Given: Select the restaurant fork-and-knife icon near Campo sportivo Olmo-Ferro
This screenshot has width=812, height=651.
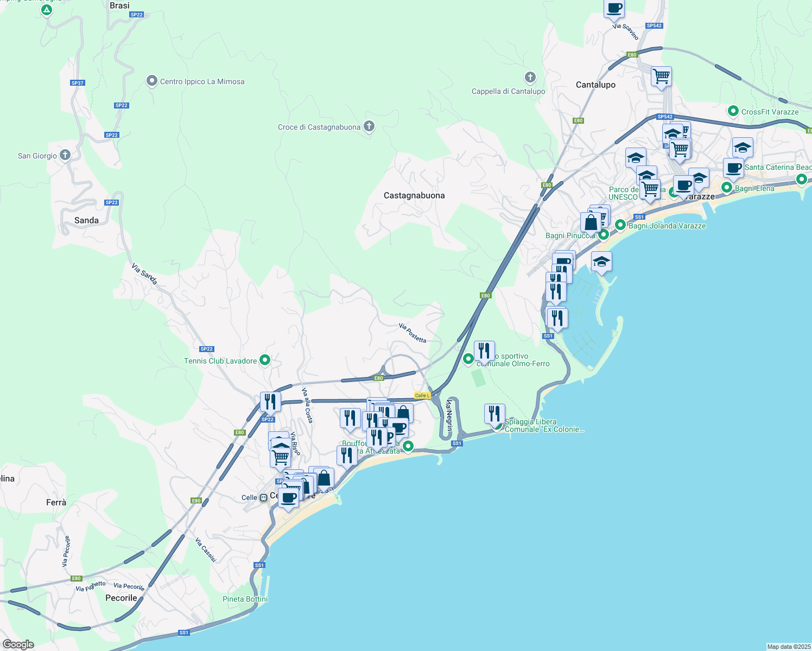Looking at the screenshot, I should (x=485, y=350).
